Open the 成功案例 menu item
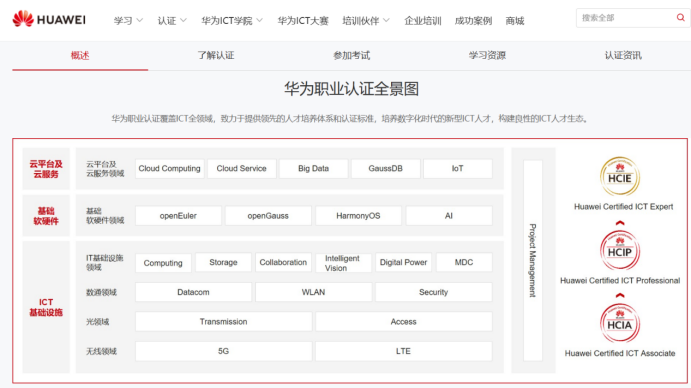The height and width of the screenshot is (388, 691). pyautogui.click(x=473, y=21)
